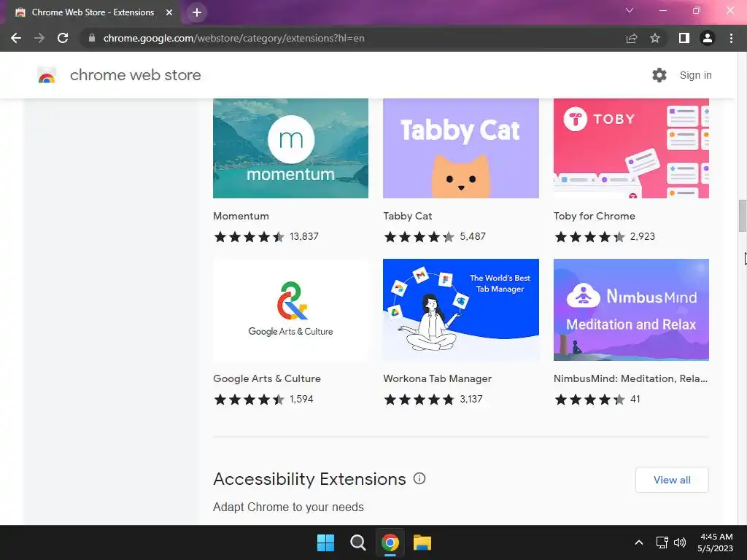
Task: Click the Google Arts & Culture title
Action: click(267, 378)
